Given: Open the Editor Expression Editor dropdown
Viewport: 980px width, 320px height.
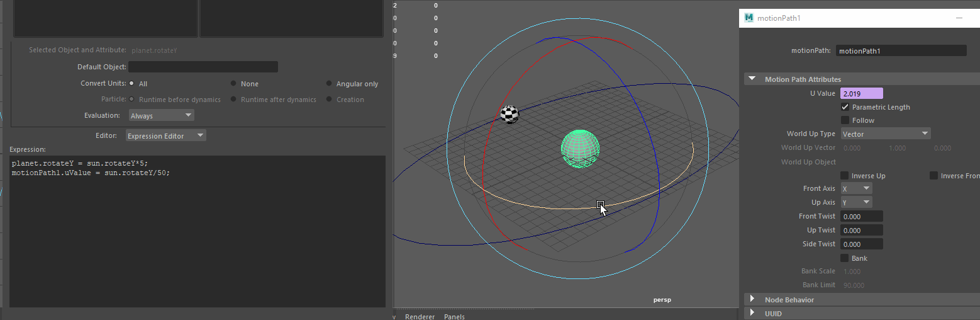Looking at the screenshot, I should pyautogui.click(x=165, y=135).
